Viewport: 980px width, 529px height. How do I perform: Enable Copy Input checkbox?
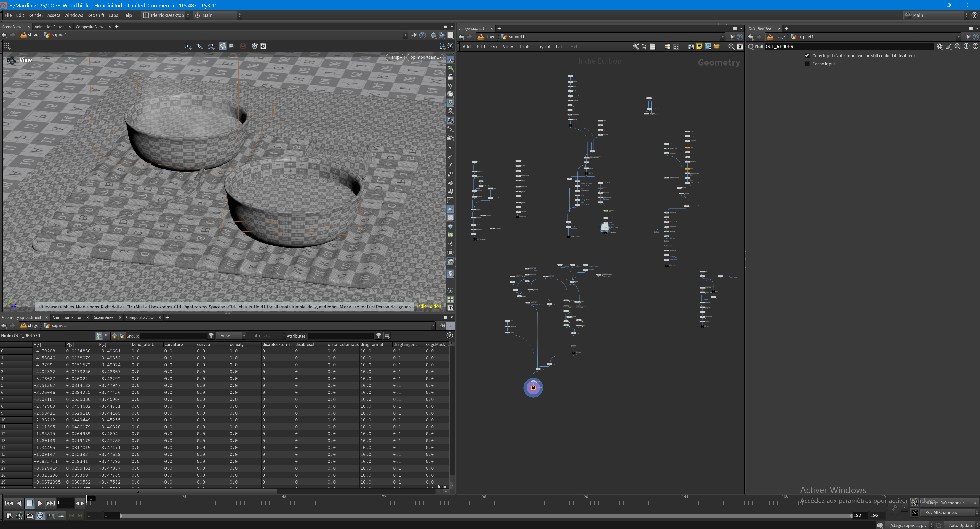click(807, 56)
